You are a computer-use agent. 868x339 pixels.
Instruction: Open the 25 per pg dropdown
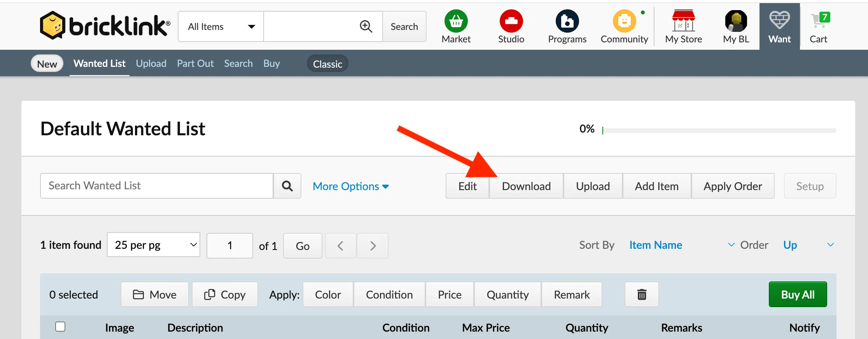pos(154,245)
